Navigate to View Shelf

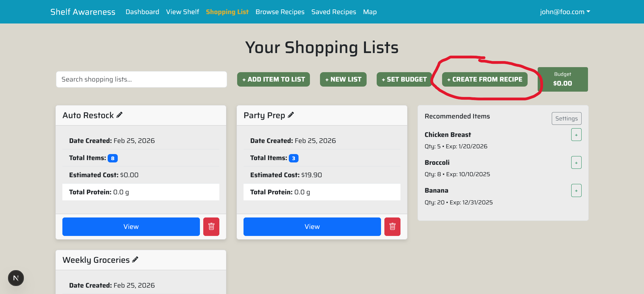[x=182, y=12]
